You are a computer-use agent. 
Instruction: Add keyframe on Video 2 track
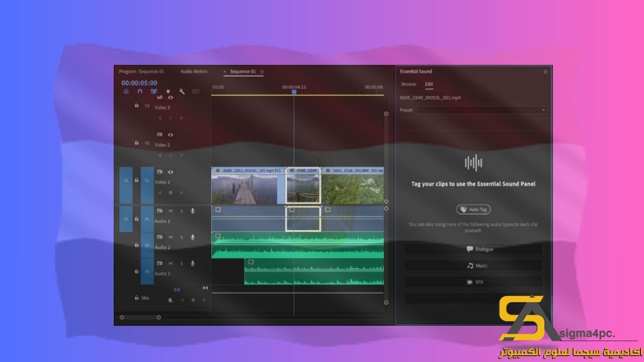[x=171, y=155]
